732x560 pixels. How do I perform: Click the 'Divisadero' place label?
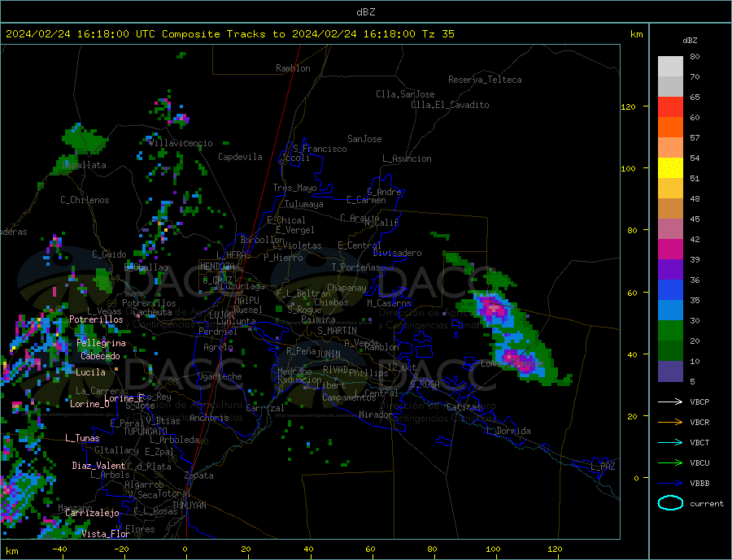[397, 253]
